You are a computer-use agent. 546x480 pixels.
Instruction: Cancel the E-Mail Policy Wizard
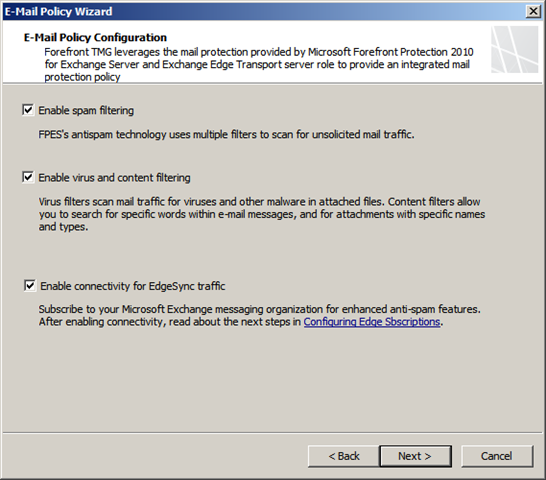(x=497, y=456)
